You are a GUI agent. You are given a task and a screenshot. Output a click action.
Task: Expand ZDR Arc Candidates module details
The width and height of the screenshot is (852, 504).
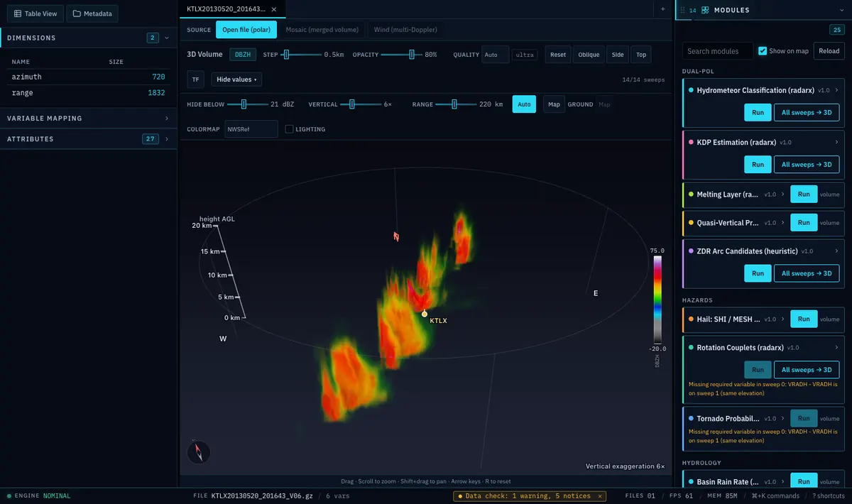(x=837, y=251)
